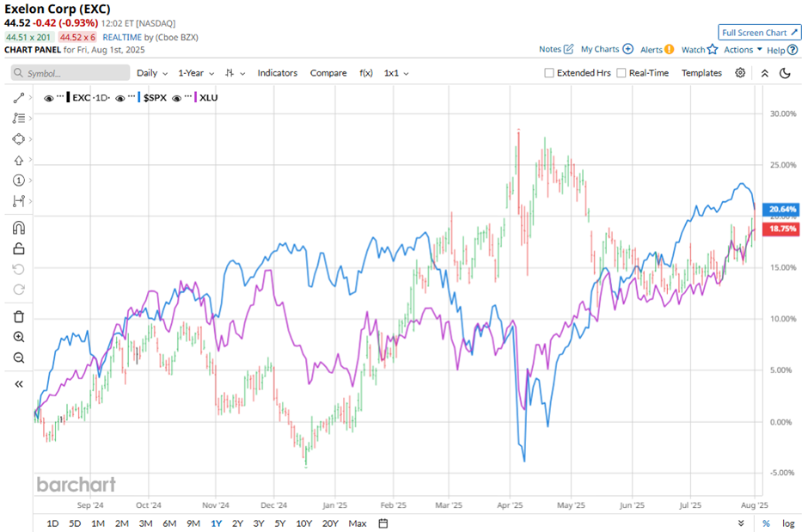Viewport: 808px width, 532px height.
Task: Switch the axis to log scale
Action: click(x=788, y=523)
